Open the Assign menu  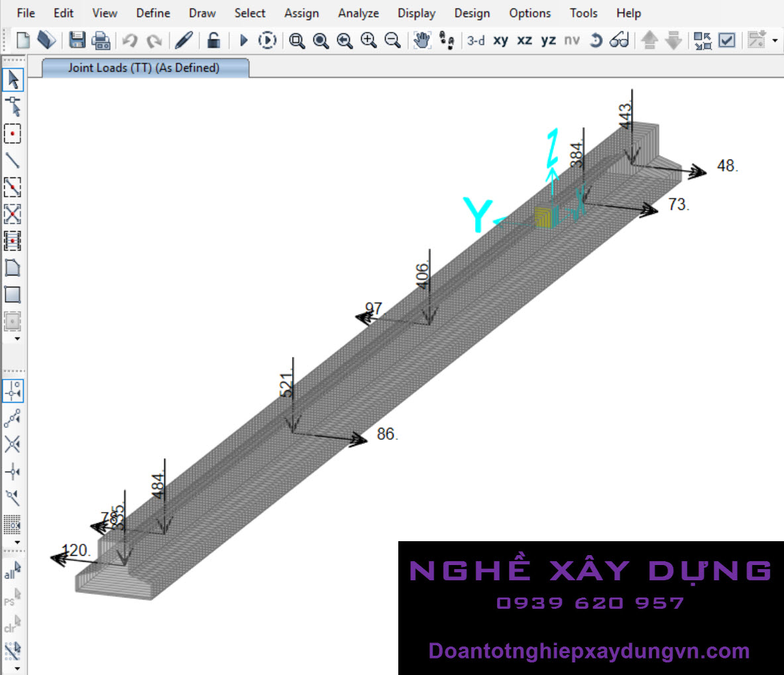pos(302,13)
